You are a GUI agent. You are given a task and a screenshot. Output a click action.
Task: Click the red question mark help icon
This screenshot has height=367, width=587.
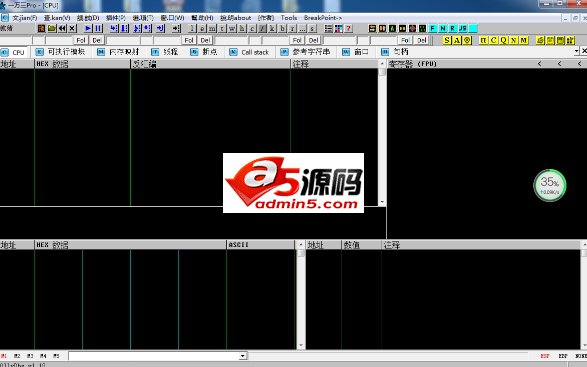point(349,28)
